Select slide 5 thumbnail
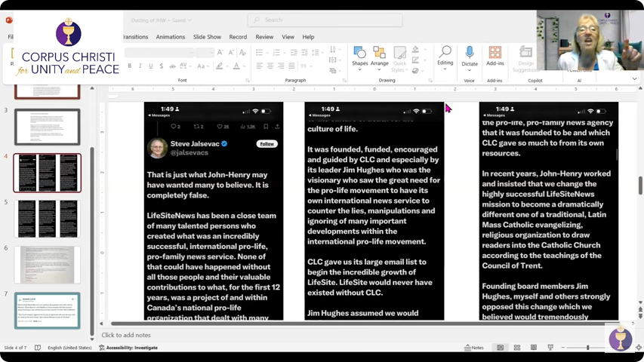Viewport: 644px width, 362px height. pyautogui.click(x=48, y=219)
